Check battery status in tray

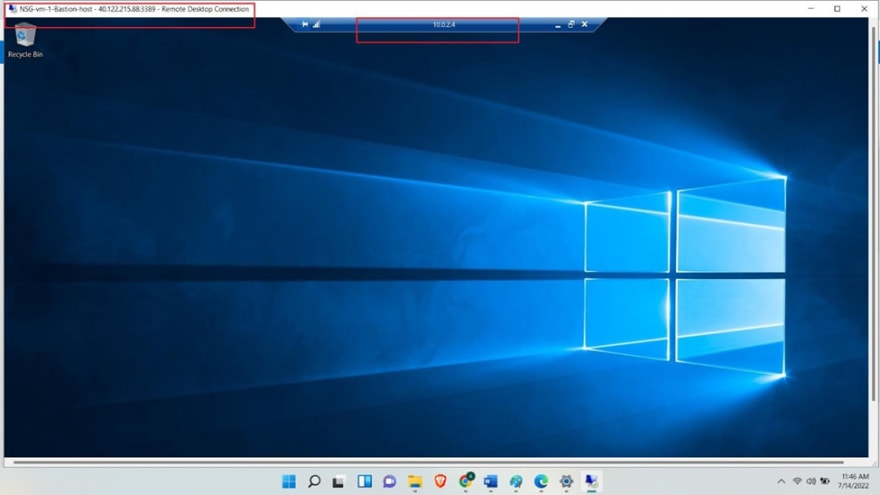click(x=825, y=482)
